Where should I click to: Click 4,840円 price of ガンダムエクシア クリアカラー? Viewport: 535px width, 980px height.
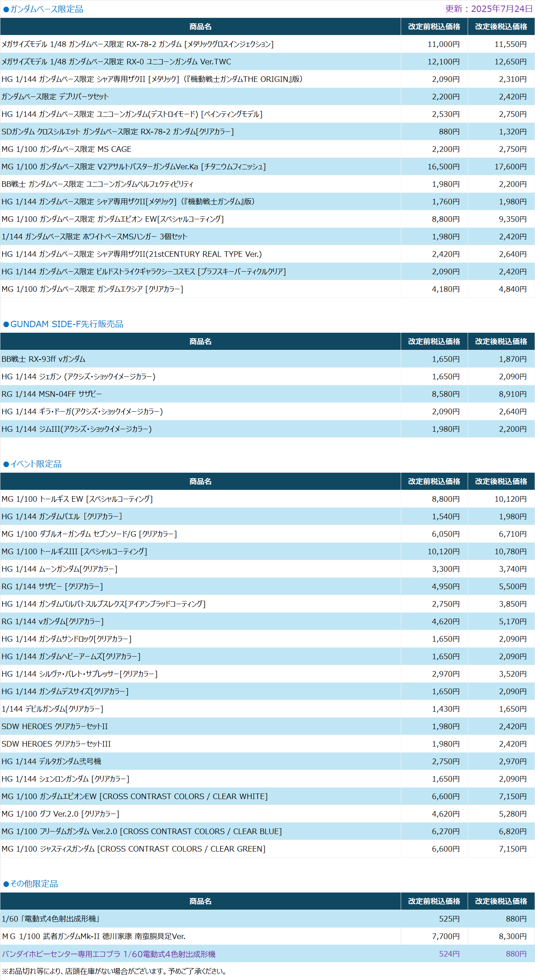(513, 289)
